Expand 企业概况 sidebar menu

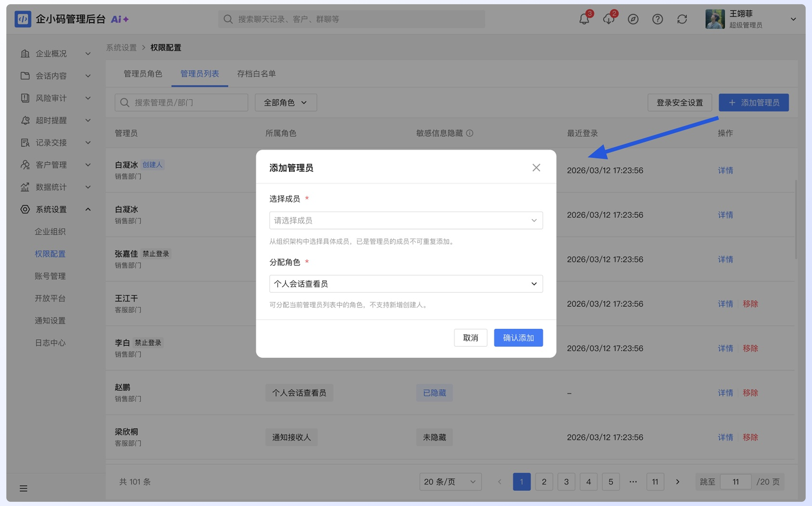tap(56, 53)
